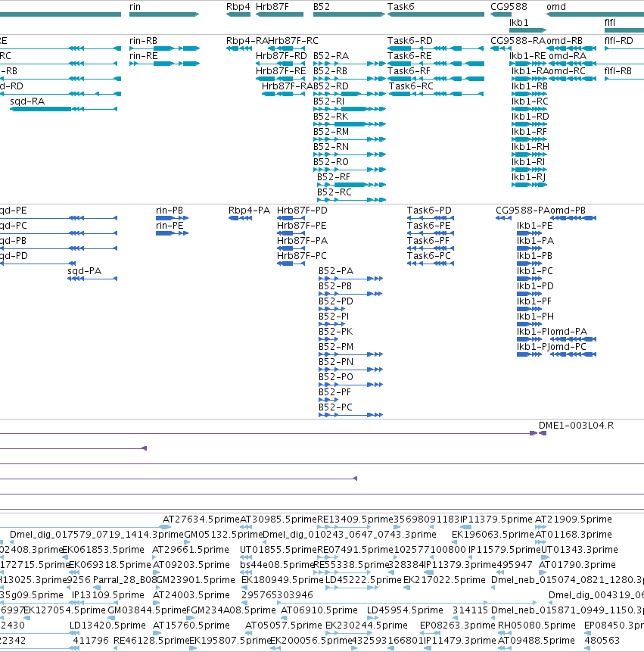Select the sqd-PA protein label
The height and width of the screenshot is (652, 644).
84,271
